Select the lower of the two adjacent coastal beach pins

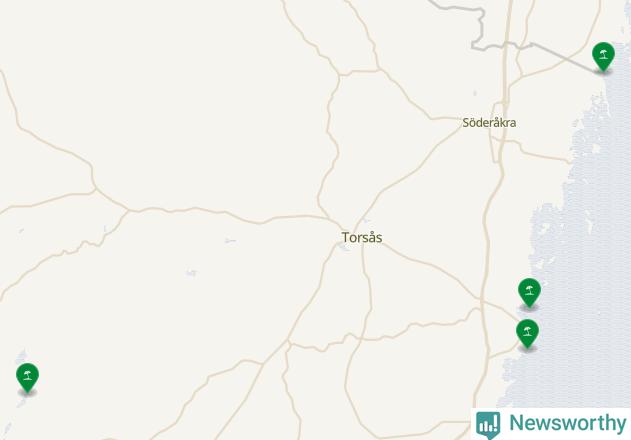(x=527, y=333)
